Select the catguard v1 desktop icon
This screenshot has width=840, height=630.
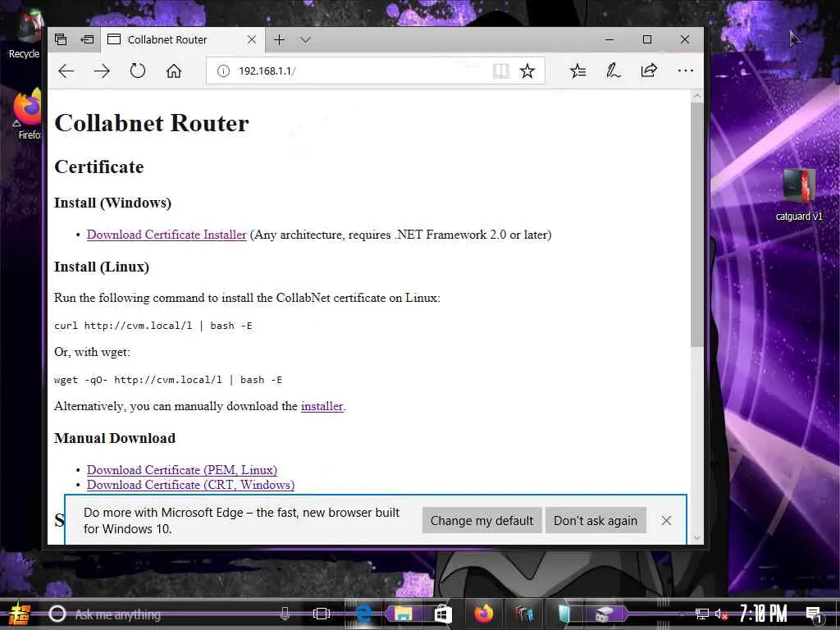(x=799, y=194)
